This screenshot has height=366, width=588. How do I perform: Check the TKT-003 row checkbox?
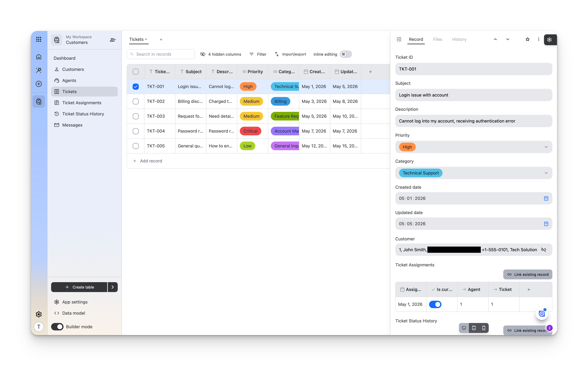tap(136, 116)
